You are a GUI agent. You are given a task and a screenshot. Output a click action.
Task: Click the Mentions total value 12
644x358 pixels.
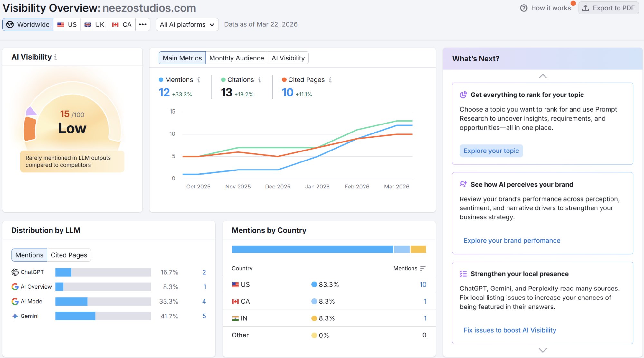164,93
